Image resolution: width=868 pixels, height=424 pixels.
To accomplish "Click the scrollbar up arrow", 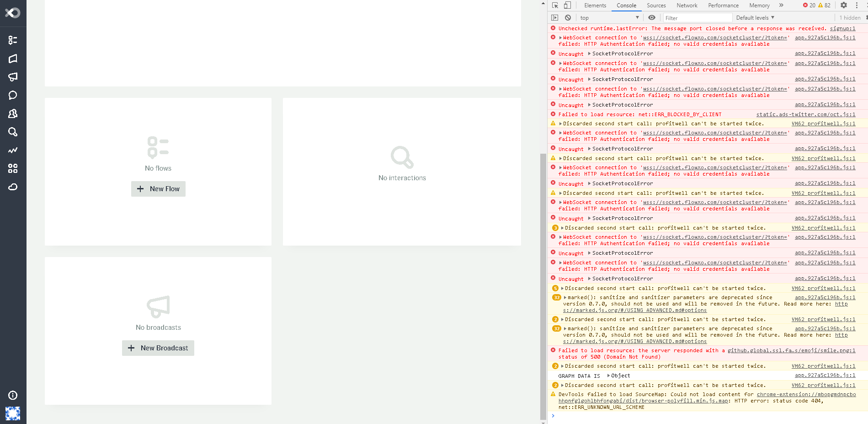I will coord(543,3).
